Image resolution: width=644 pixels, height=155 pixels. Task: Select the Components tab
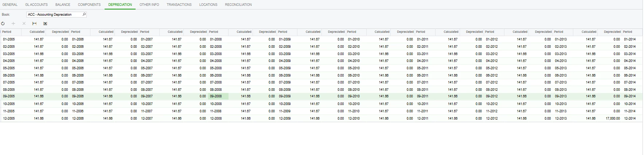pos(89,5)
